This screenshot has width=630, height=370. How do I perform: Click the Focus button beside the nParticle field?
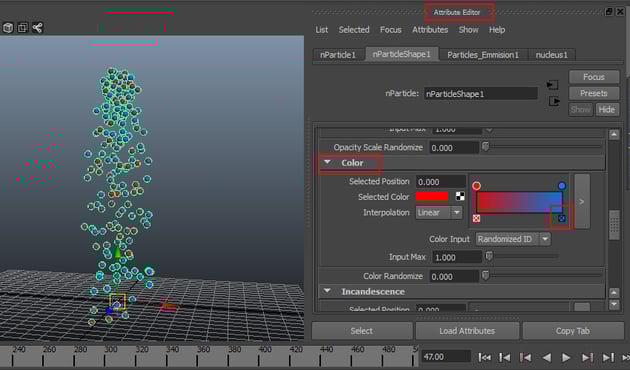(x=594, y=77)
